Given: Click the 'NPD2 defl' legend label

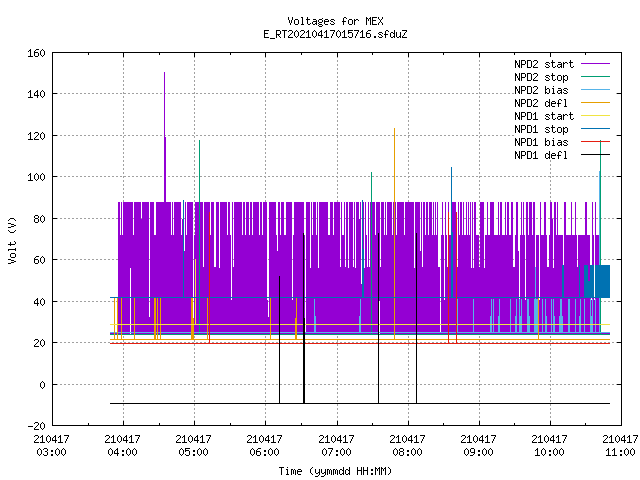Looking at the screenshot, I should 541,103.
